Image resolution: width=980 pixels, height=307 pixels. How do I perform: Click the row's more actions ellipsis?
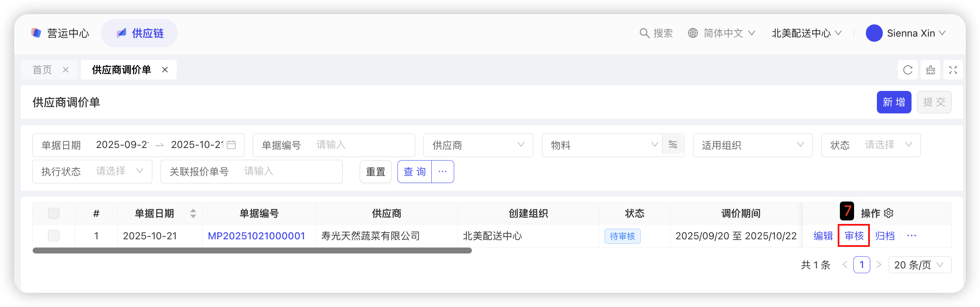click(x=912, y=236)
